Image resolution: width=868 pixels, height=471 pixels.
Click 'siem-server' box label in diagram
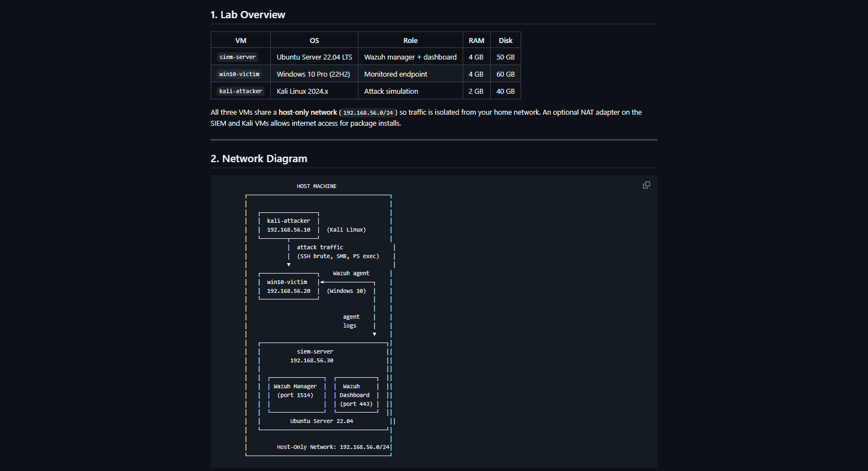click(315, 352)
